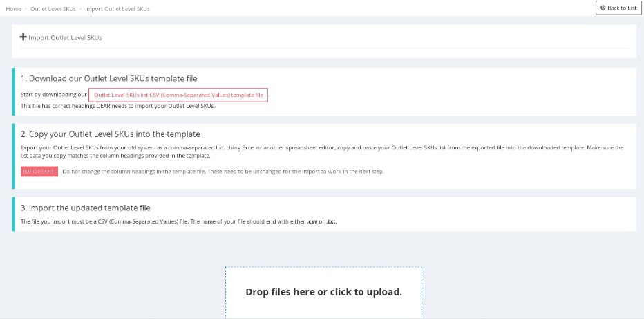This screenshot has width=644, height=319.
Task: Click the red IMPORTANT badge
Action: [39, 172]
